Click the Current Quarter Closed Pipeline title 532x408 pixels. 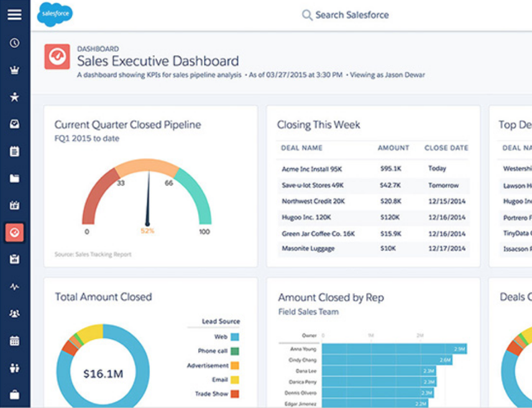127,124
